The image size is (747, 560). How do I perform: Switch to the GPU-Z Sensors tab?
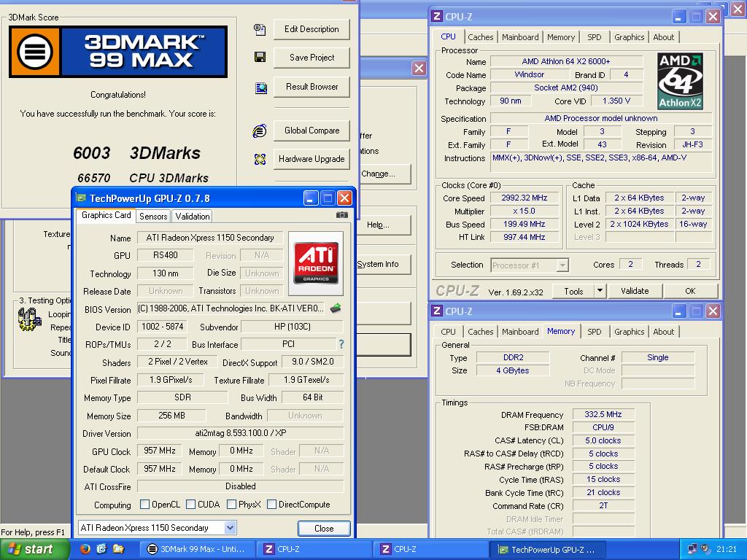click(153, 216)
